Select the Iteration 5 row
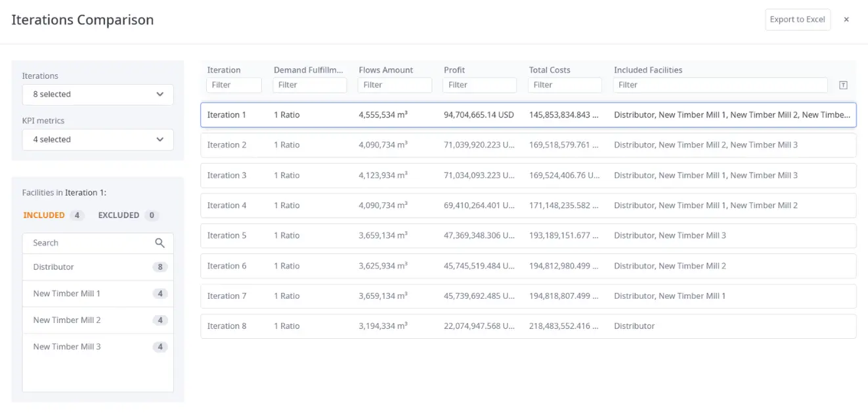 point(528,236)
